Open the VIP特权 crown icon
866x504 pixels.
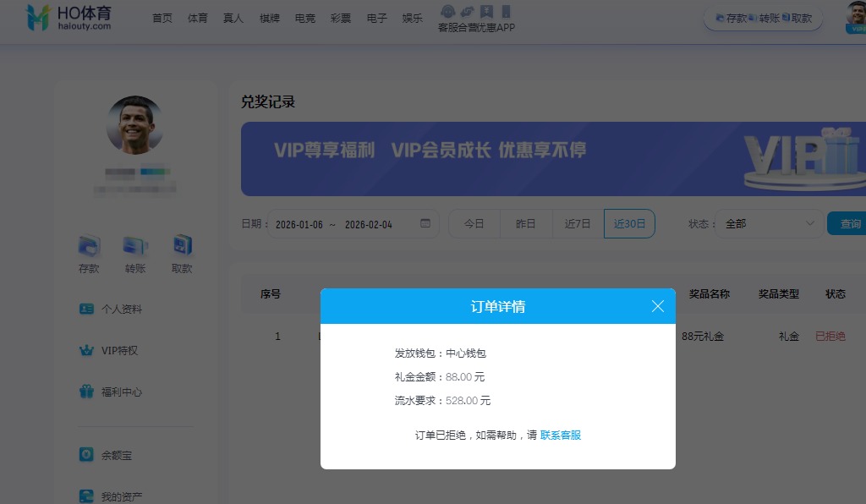pos(86,350)
